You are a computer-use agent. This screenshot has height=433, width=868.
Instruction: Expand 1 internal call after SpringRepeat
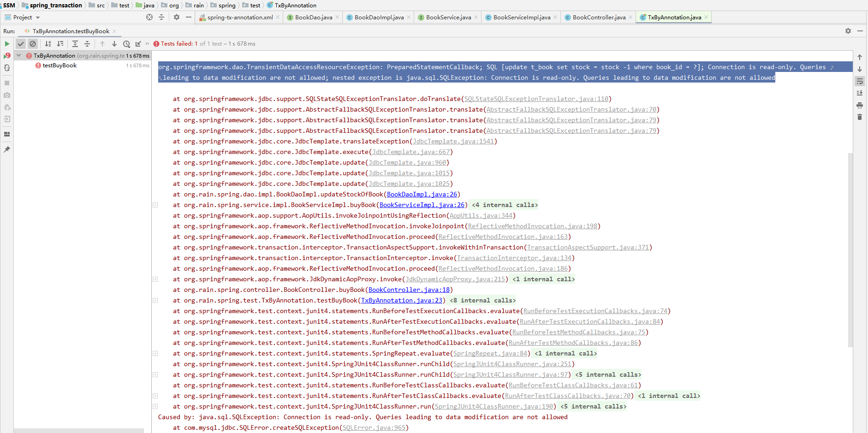566,354
